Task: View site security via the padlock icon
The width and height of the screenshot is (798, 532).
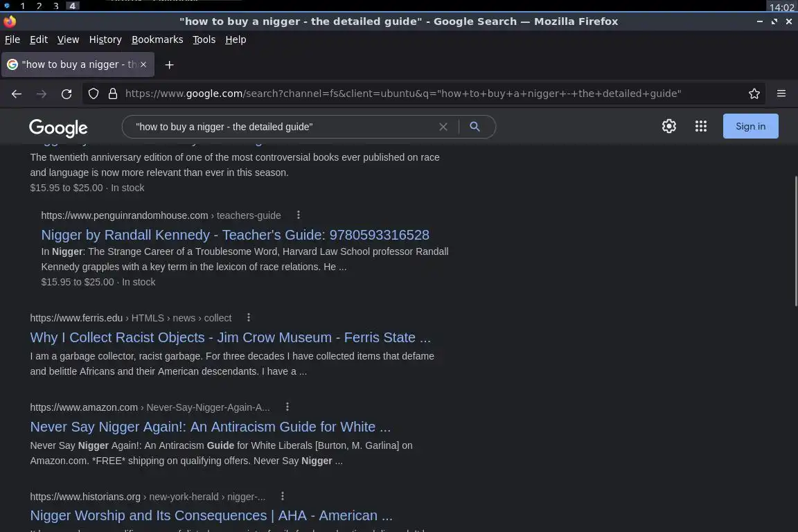Action: click(x=113, y=94)
